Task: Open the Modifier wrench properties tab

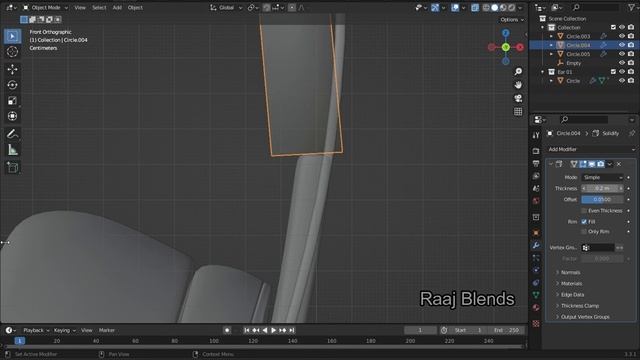Action: tap(536, 245)
